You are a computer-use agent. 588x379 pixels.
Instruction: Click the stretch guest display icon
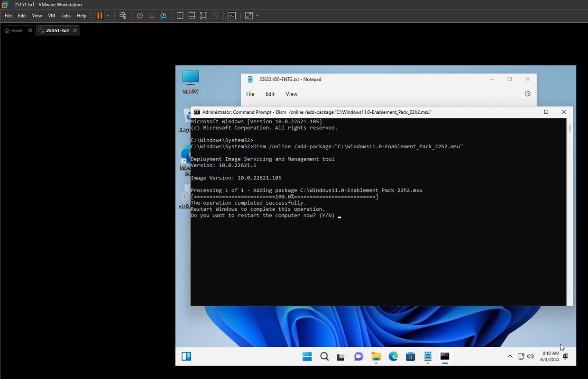(x=249, y=16)
